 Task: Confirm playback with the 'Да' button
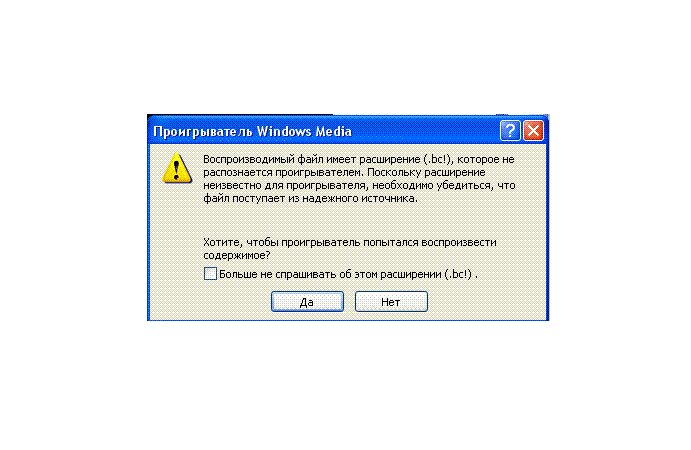pos(307,302)
